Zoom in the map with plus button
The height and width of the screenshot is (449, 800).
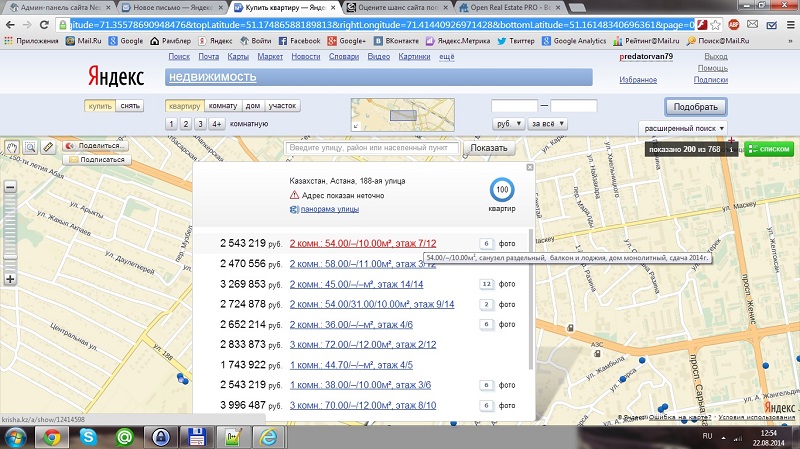10,279
